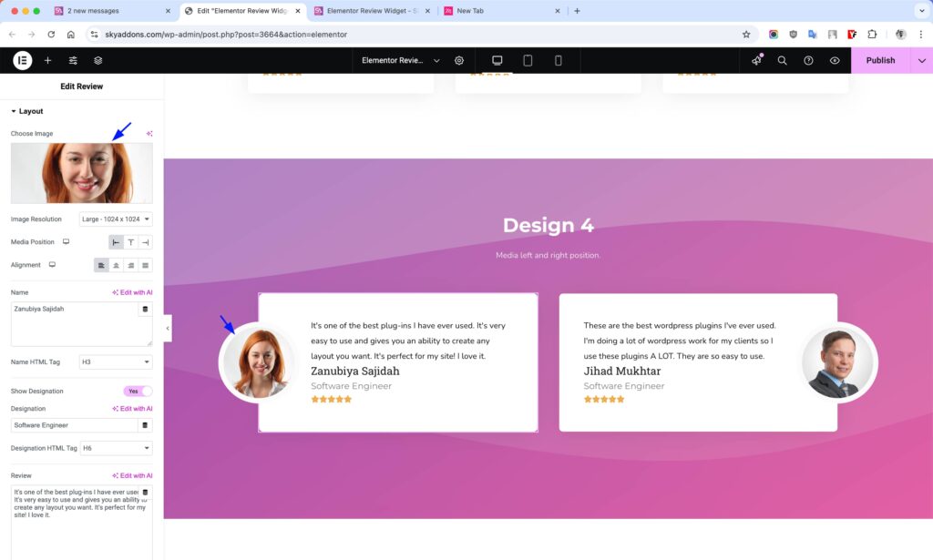Click dynamic tags icon for Review field

[x=145, y=493]
